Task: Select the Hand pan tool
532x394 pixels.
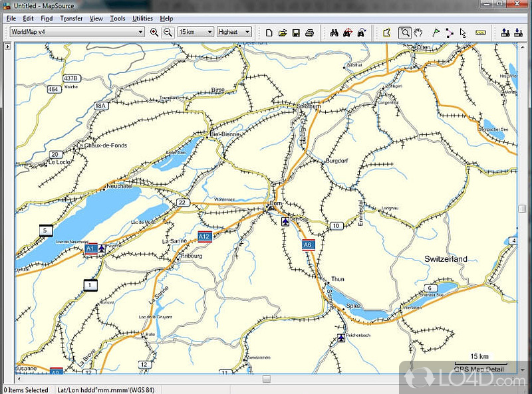Action: coord(418,32)
